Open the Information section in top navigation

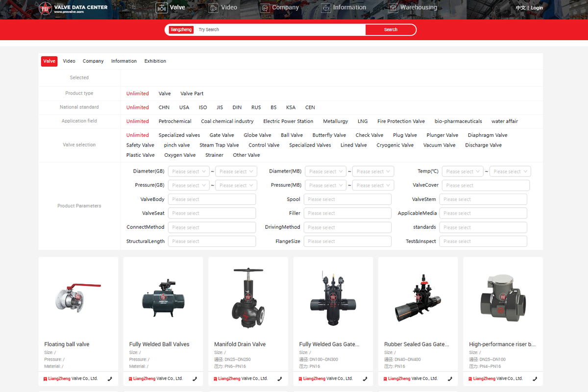[343, 8]
